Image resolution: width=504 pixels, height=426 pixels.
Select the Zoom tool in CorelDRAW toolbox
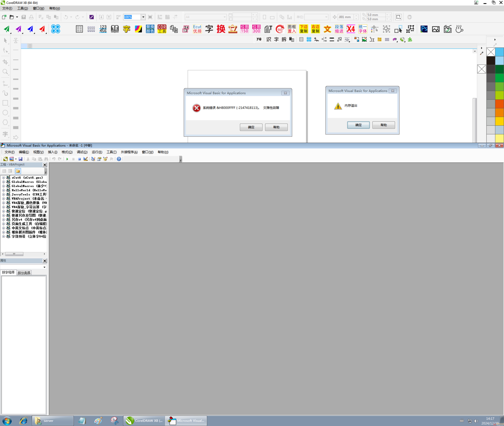point(5,72)
